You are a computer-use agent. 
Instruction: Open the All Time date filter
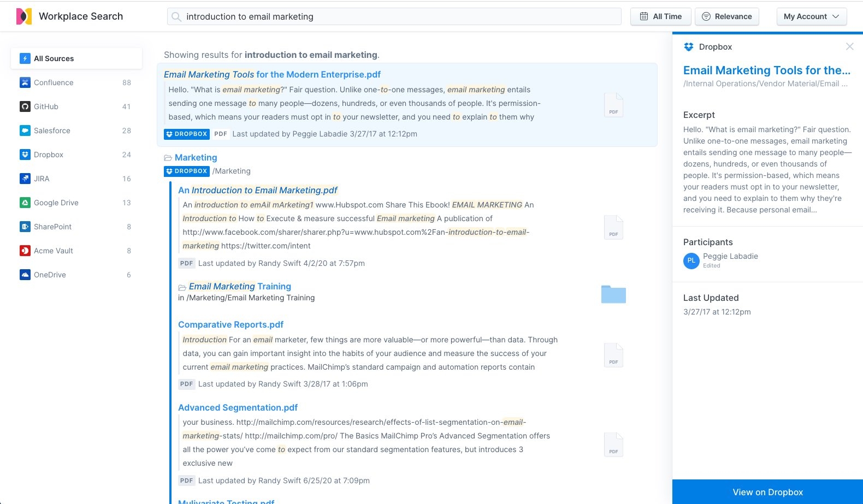click(x=661, y=16)
